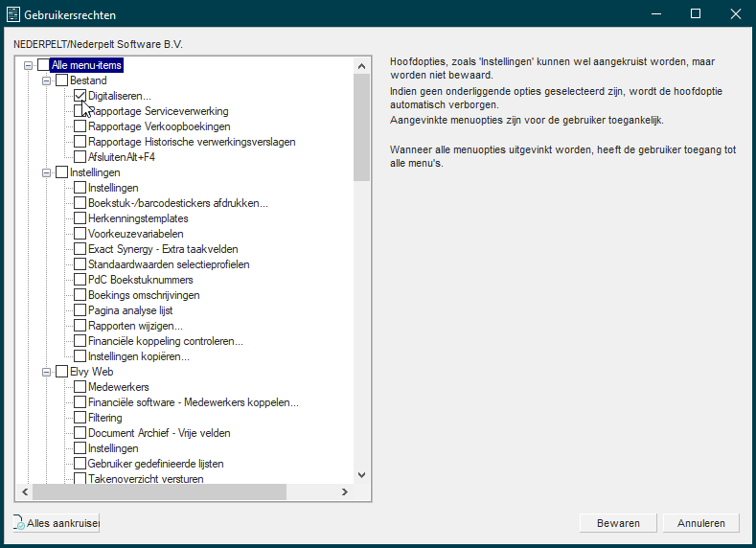This screenshot has height=548, width=756.
Task: Check the Elvy Web group checkbox
Action: point(61,372)
